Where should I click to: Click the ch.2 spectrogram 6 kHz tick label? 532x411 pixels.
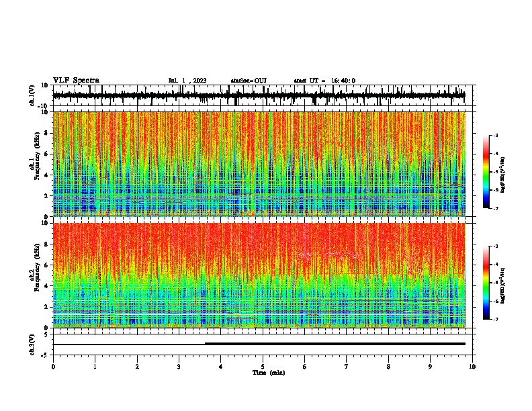click(x=46, y=265)
